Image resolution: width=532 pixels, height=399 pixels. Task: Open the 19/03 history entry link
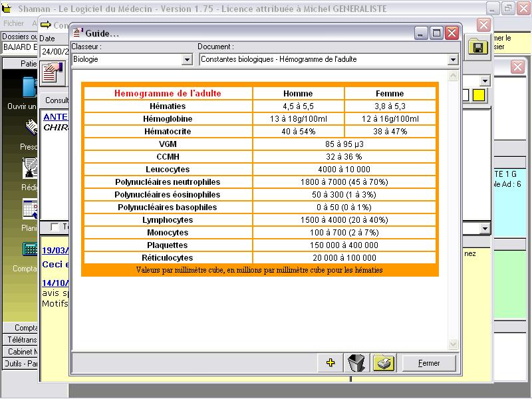coord(55,251)
